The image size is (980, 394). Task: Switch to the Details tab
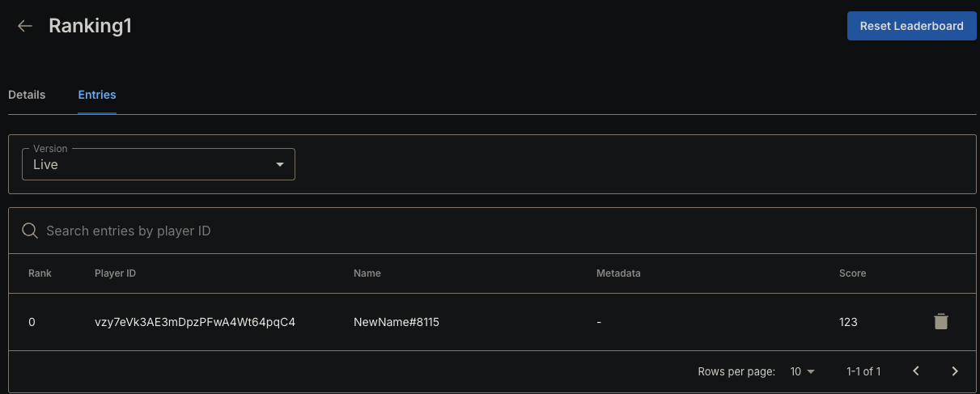(x=27, y=95)
